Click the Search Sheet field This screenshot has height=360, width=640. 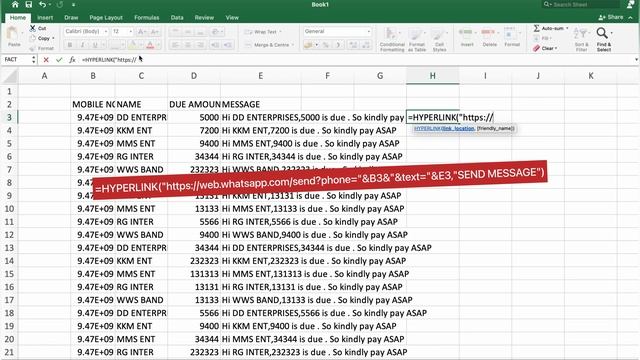pos(581,4)
